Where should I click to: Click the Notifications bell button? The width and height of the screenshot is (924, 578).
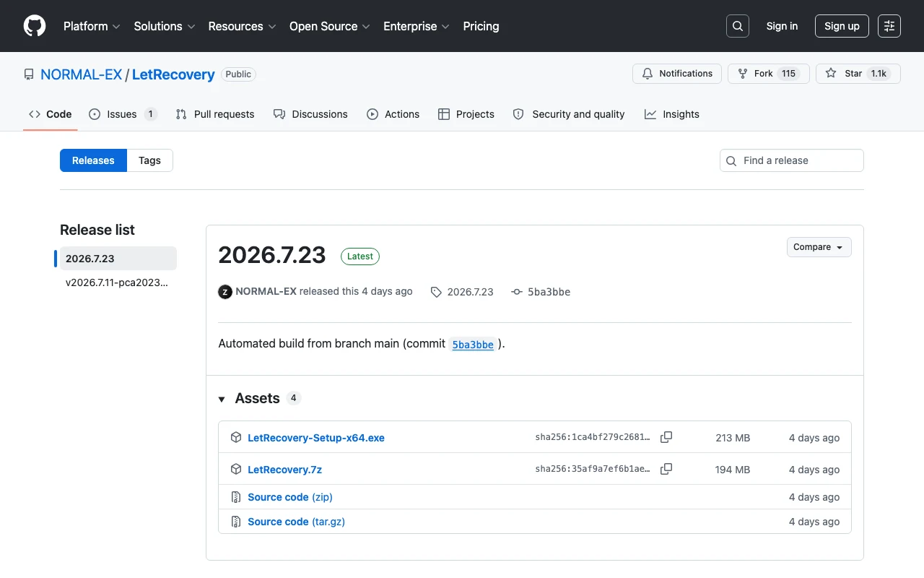pos(677,74)
